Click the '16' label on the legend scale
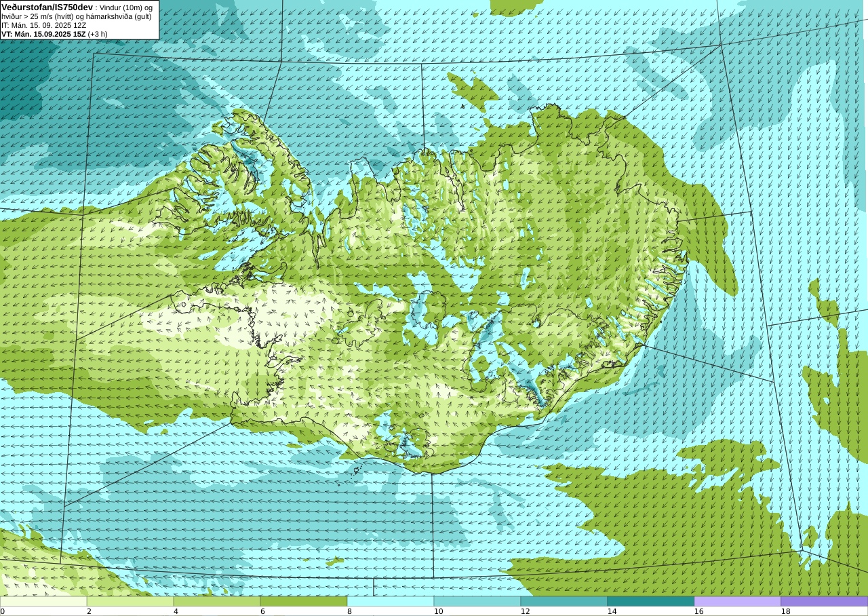 pos(698,611)
